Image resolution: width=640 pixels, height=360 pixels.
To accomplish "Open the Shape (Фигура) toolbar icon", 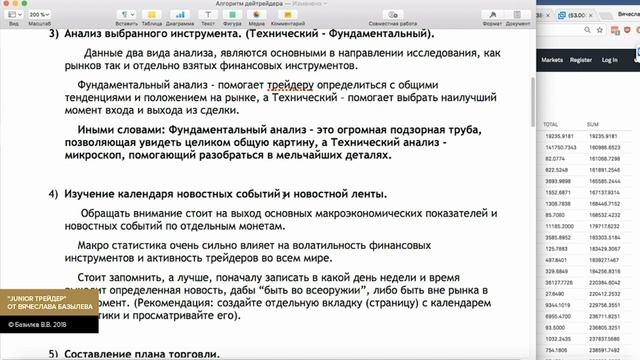I will click(232, 15).
